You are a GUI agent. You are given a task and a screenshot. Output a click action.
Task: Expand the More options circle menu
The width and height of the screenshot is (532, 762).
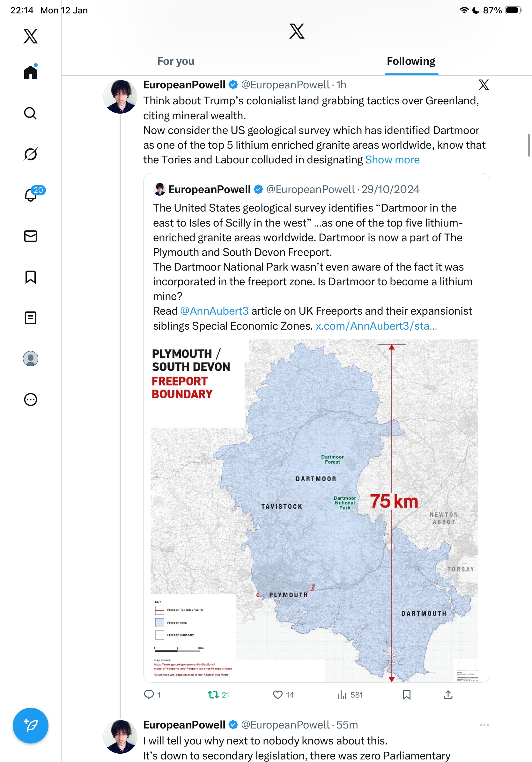coord(31,400)
